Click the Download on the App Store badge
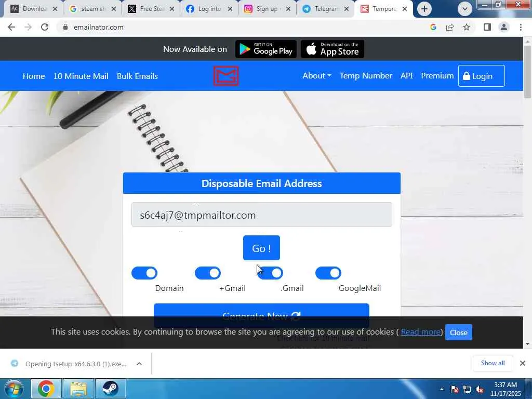 pyautogui.click(x=332, y=49)
